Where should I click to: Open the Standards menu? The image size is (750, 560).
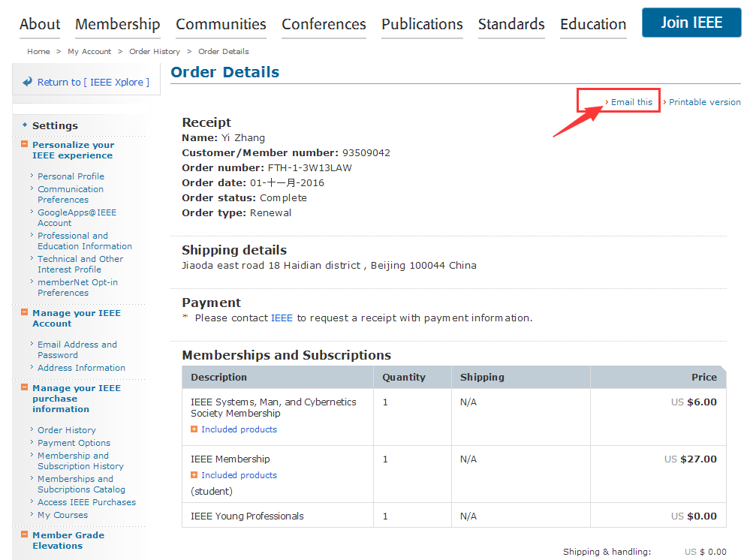pyautogui.click(x=511, y=24)
